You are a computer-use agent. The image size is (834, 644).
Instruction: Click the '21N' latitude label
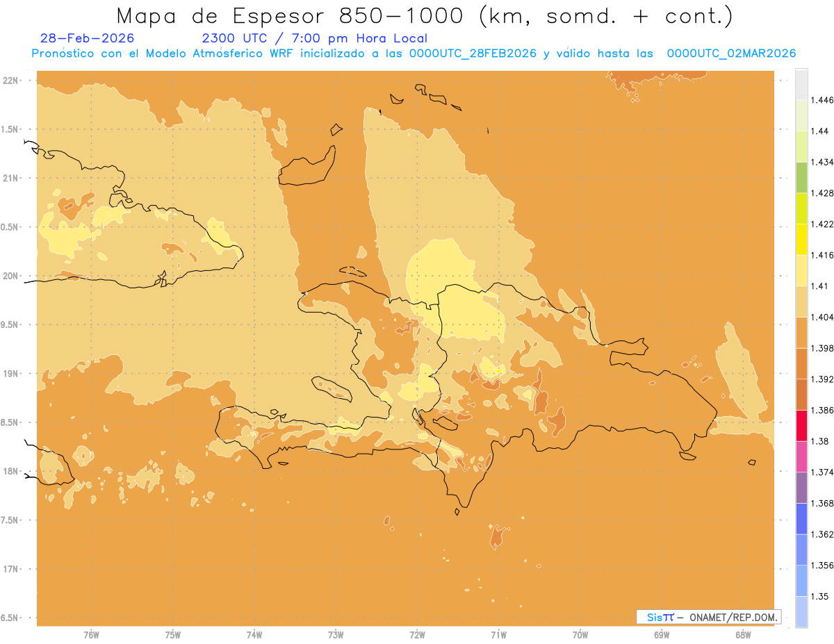(x=11, y=178)
